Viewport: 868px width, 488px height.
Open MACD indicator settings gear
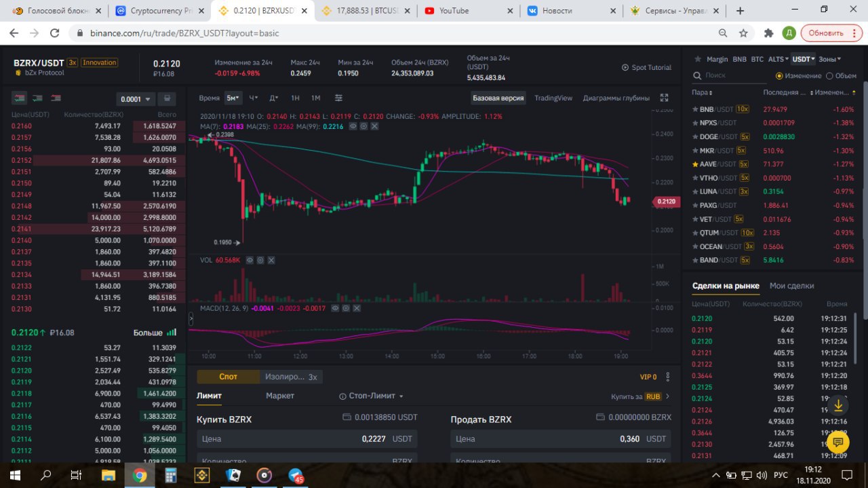(346, 308)
